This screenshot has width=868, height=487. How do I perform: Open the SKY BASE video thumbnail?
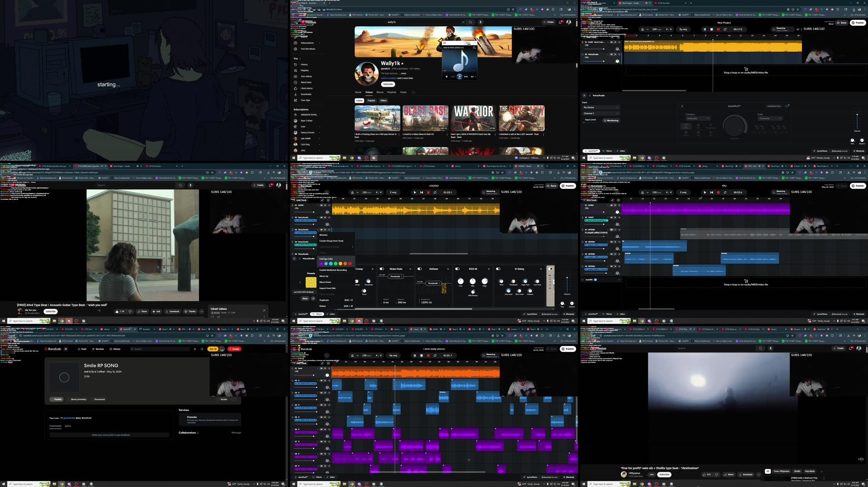tap(377, 118)
